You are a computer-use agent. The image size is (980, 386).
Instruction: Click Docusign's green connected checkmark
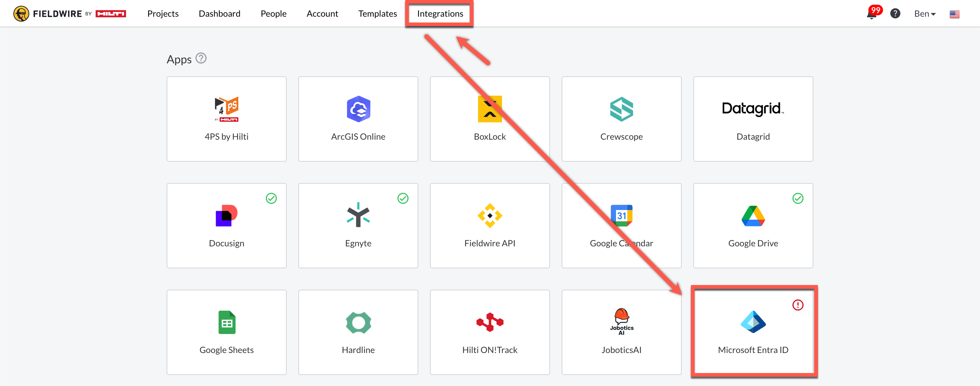pyautogui.click(x=271, y=198)
